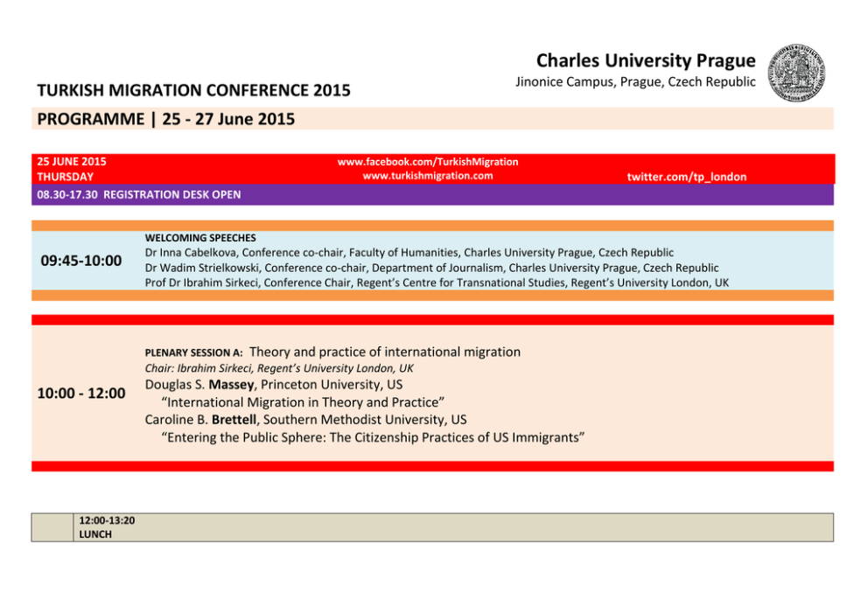Click 'Douglas S. Massey, Princeton University' line
This screenshot has height=614, width=868.
274,385
